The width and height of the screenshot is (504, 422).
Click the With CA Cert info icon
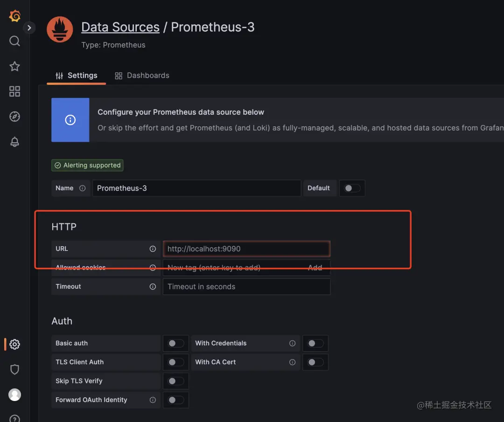click(292, 362)
